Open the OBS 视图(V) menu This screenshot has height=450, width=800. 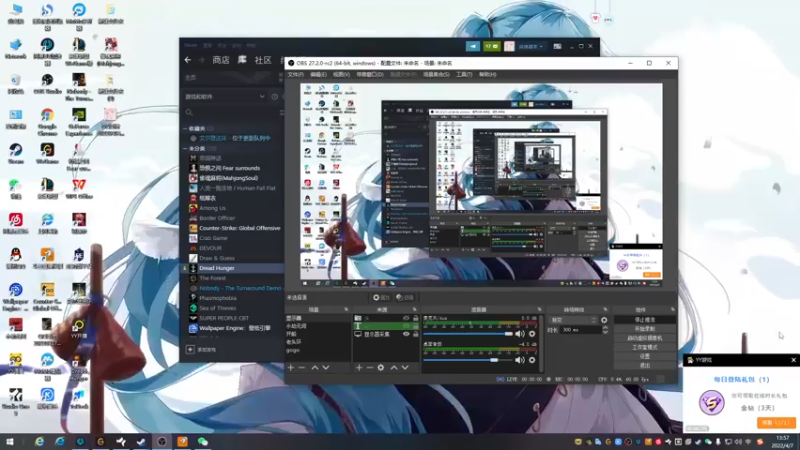tap(341, 74)
